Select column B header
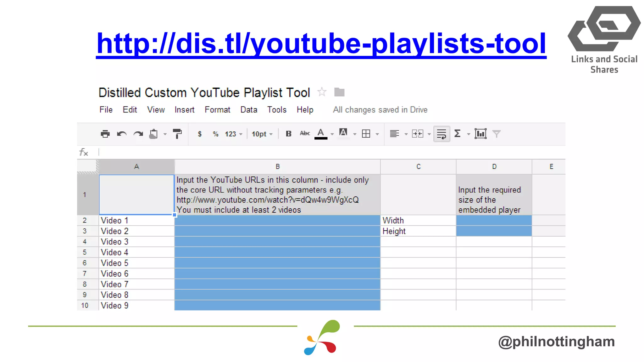Image resolution: width=644 pixels, height=362 pixels. tap(277, 167)
